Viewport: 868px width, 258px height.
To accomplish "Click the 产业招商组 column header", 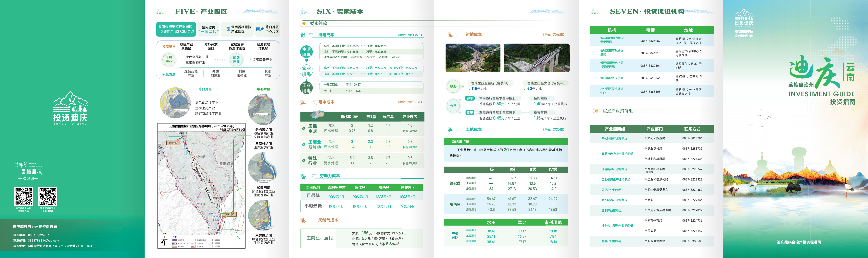I will [615, 129].
